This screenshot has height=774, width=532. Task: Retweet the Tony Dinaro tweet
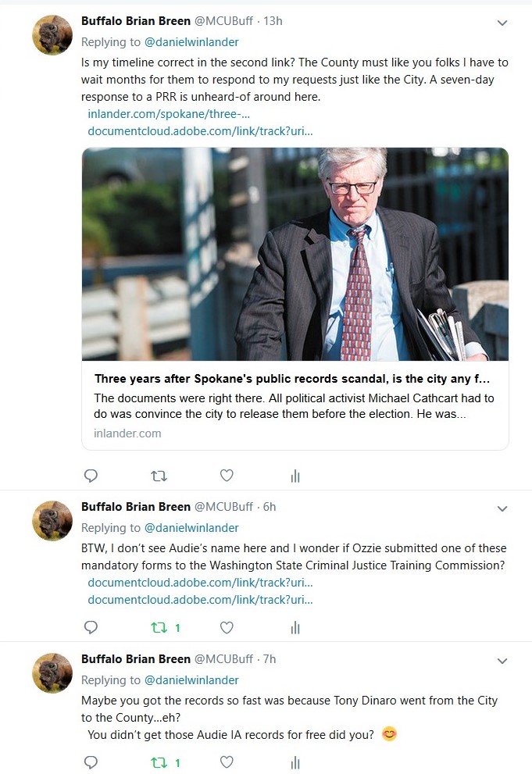pos(159,762)
